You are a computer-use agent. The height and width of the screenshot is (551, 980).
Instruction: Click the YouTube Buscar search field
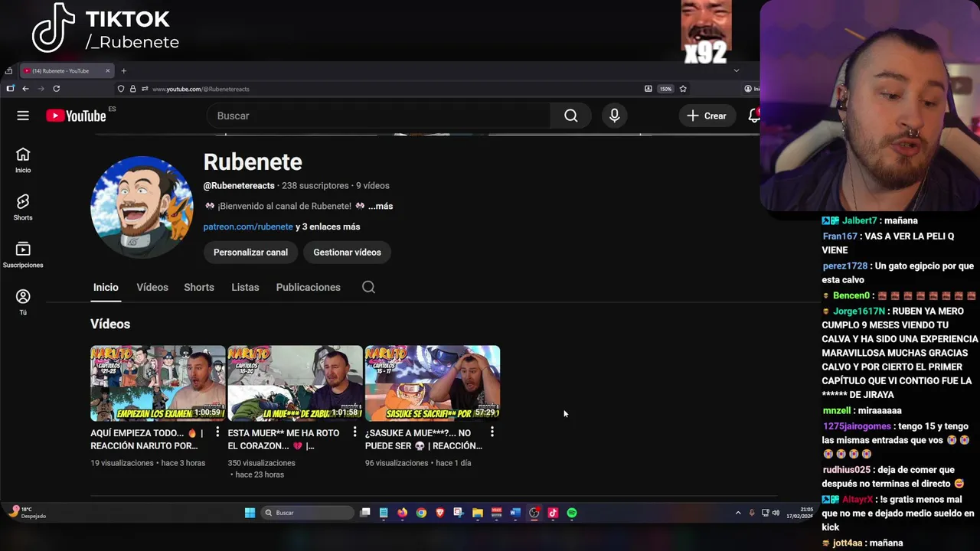[x=378, y=116]
